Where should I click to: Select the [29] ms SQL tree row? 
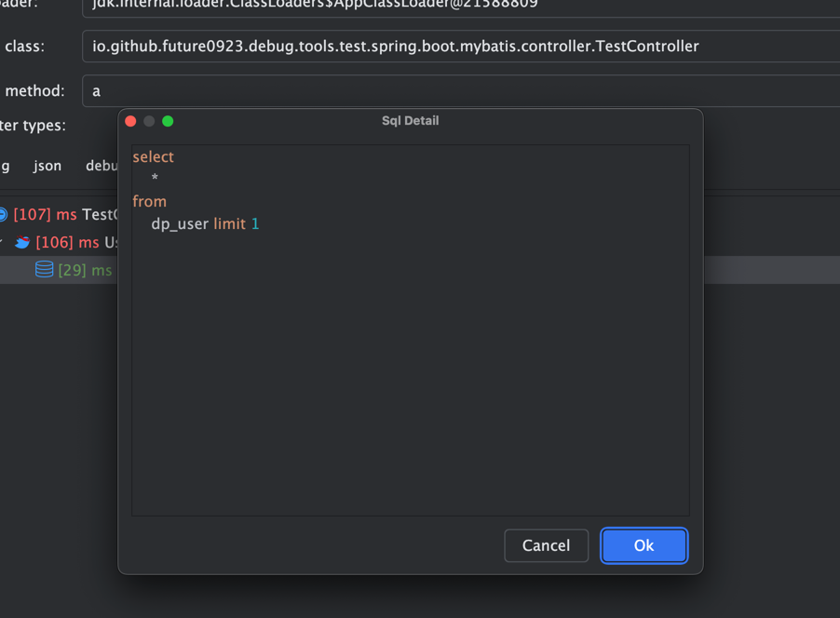point(84,270)
